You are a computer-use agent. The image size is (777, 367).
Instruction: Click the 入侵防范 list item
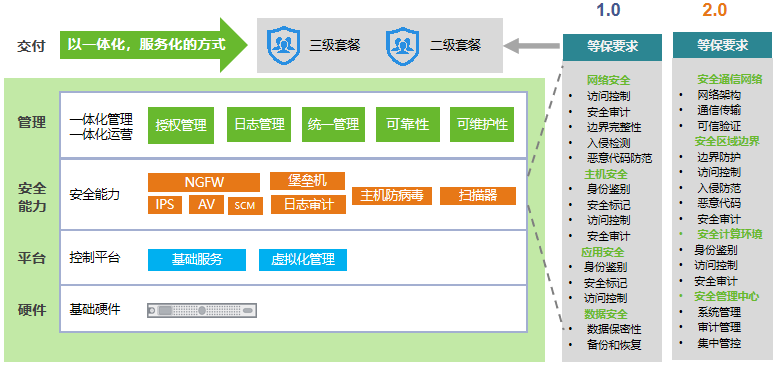[x=720, y=188]
